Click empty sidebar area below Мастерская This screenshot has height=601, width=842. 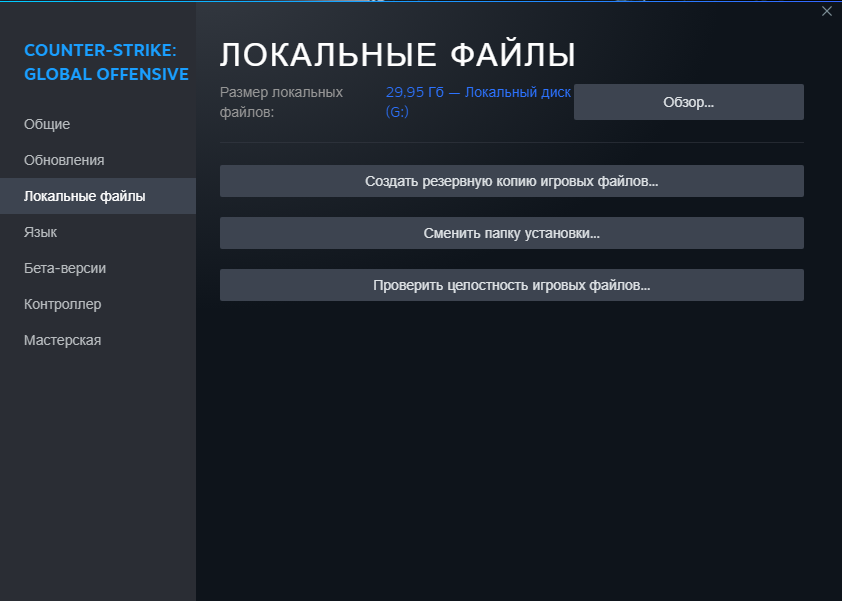[98, 470]
